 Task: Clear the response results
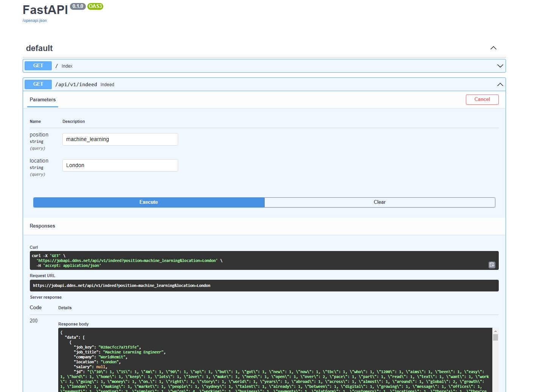[380, 202]
